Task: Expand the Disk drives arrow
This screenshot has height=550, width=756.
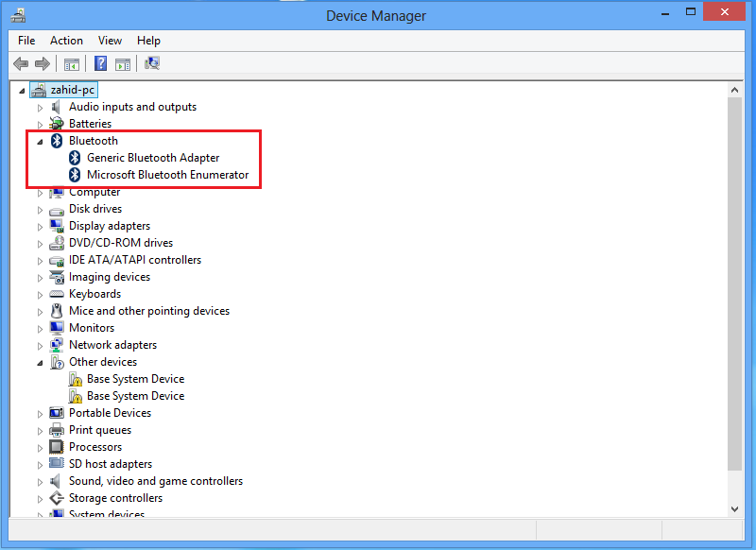Action: point(40,210)
